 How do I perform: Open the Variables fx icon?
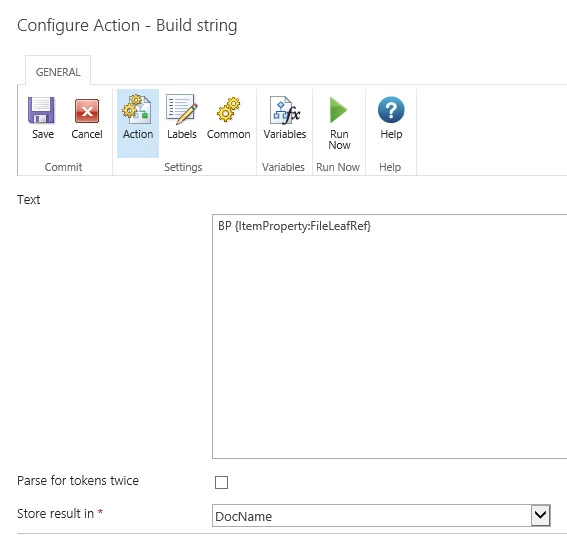point(285,110)
